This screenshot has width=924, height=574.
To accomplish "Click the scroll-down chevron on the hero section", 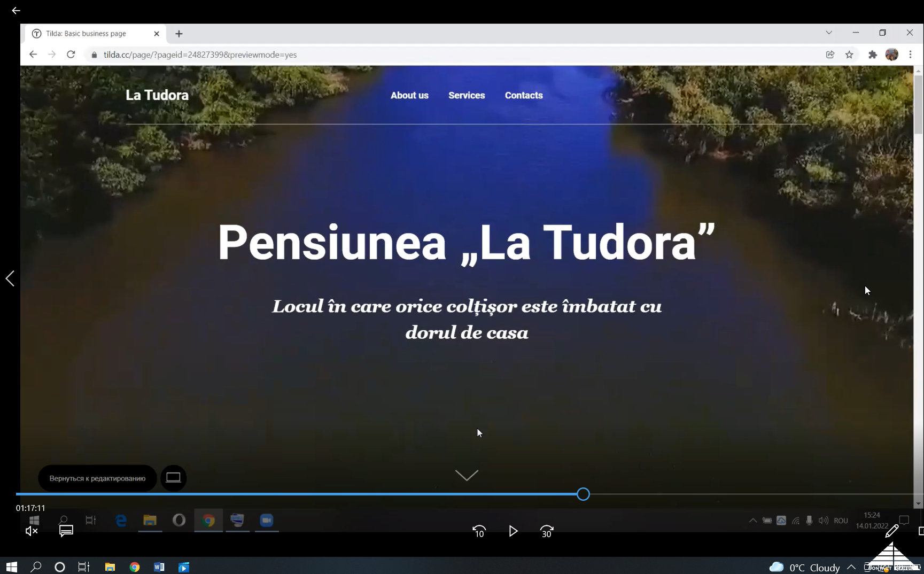I will pos(467,475).
